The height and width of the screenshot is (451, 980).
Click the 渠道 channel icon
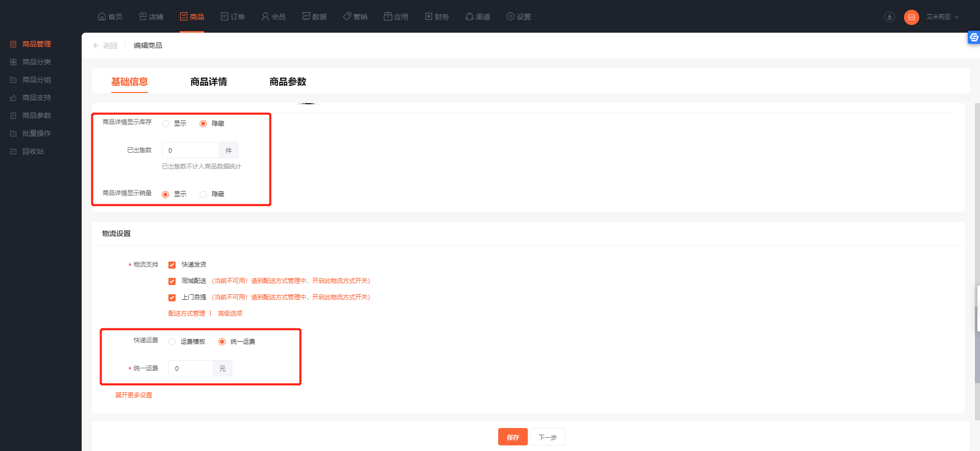pyautogui.click(x=469, y=16)
